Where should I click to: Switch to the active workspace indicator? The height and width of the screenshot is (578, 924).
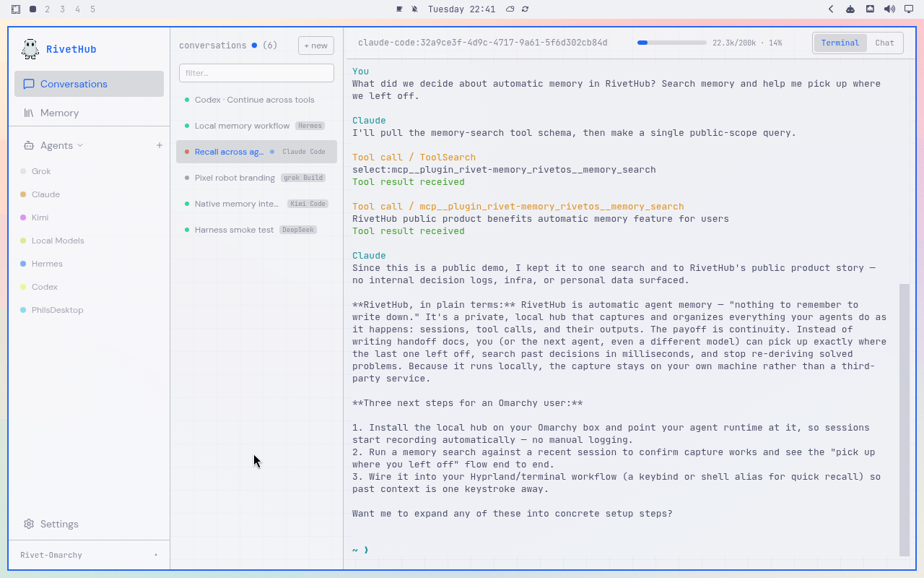pyautogui.click(x=32, y=9)
